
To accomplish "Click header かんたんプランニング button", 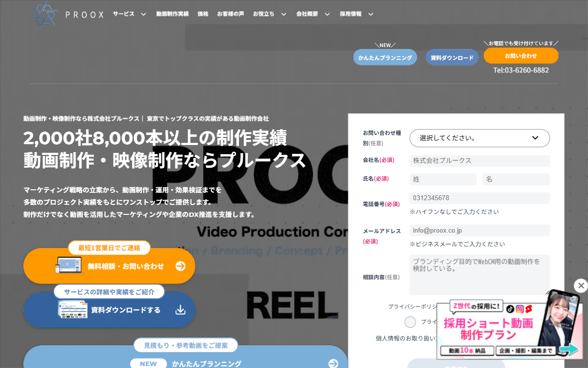I will (385, 57).
